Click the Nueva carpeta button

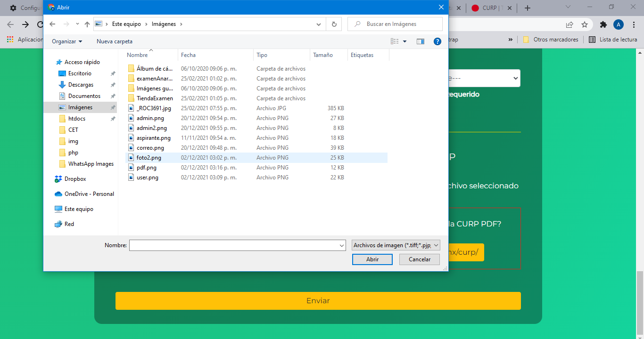pos(115,41)
